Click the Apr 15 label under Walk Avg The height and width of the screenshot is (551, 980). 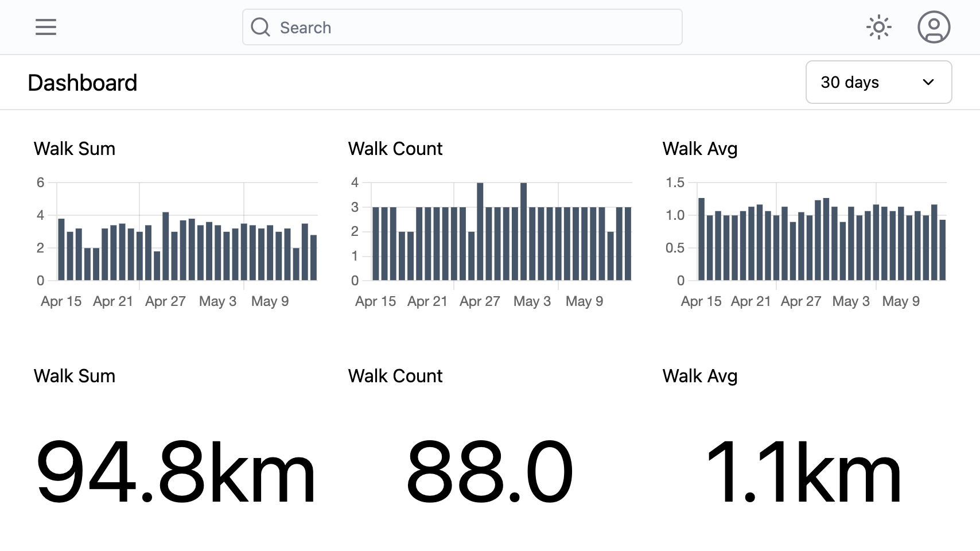(x=701, y=301)
